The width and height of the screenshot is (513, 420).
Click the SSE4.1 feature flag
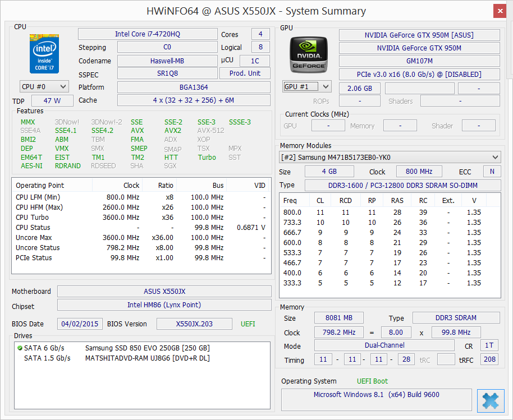click(x=66, y=131)
